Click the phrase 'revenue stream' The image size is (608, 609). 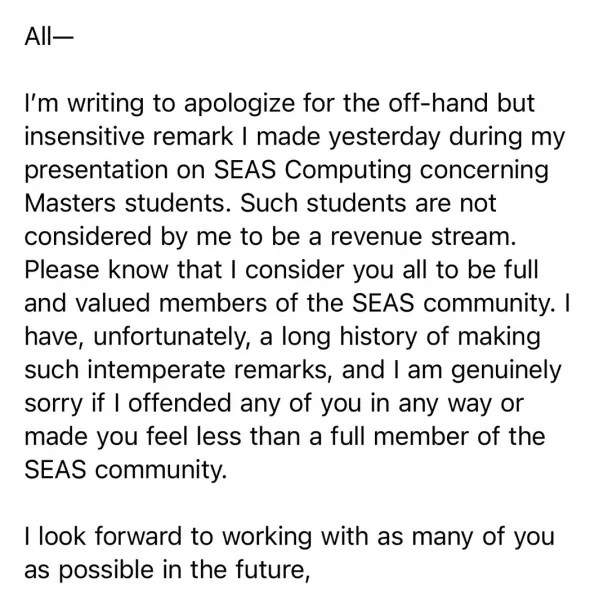click(x=423, y=237)
